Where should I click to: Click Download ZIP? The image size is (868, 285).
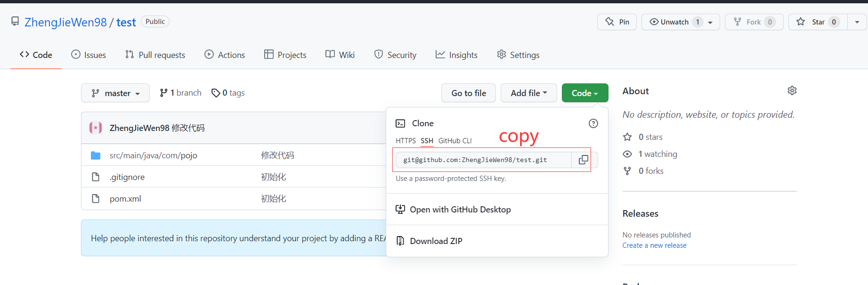coord(436,241)
